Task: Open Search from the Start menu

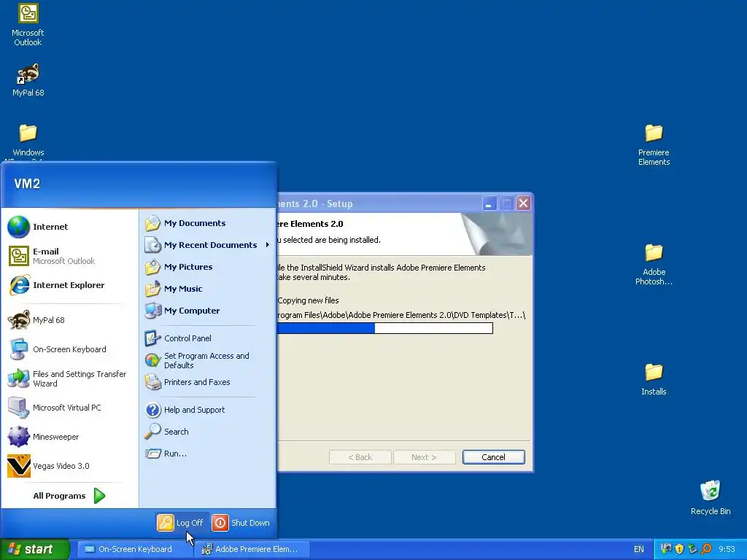Action: (208, 432)
